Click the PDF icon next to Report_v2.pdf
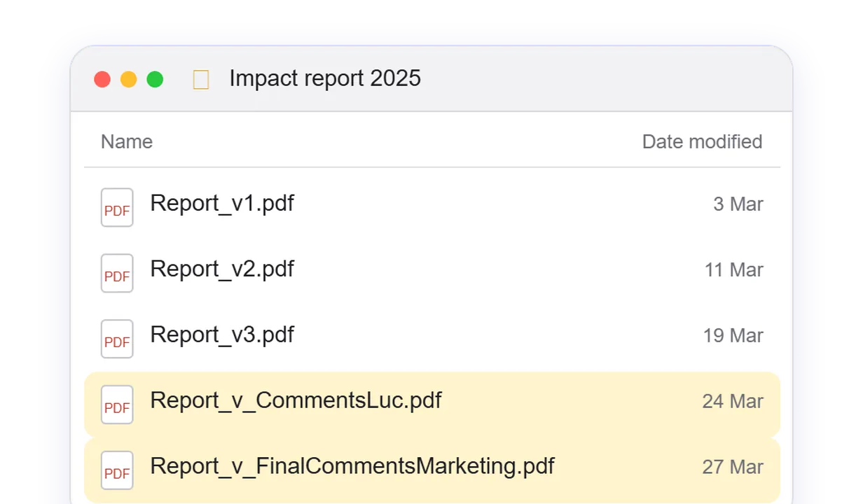Viewport: 863px width, 504px height. coord(117,273)
